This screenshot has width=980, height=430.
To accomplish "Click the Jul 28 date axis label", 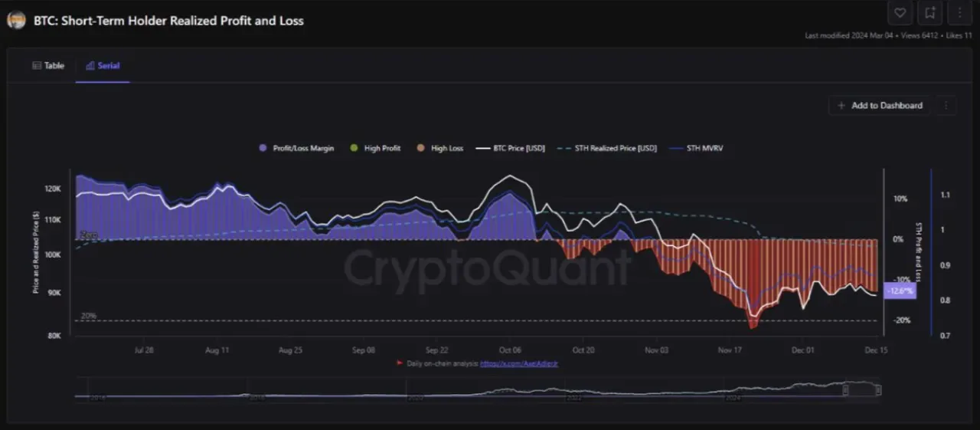I will click(144, 350).
